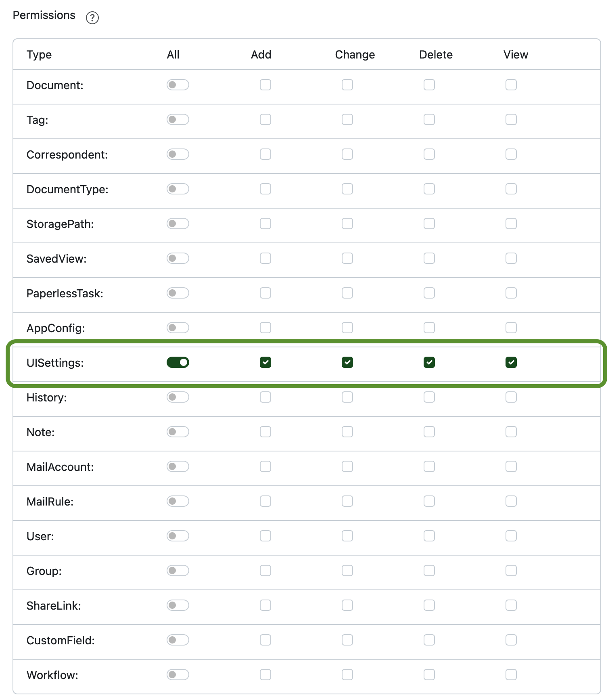Check the View permission for User
The height and width of the screenshot is (700, 608).
(x=511, y=536)
